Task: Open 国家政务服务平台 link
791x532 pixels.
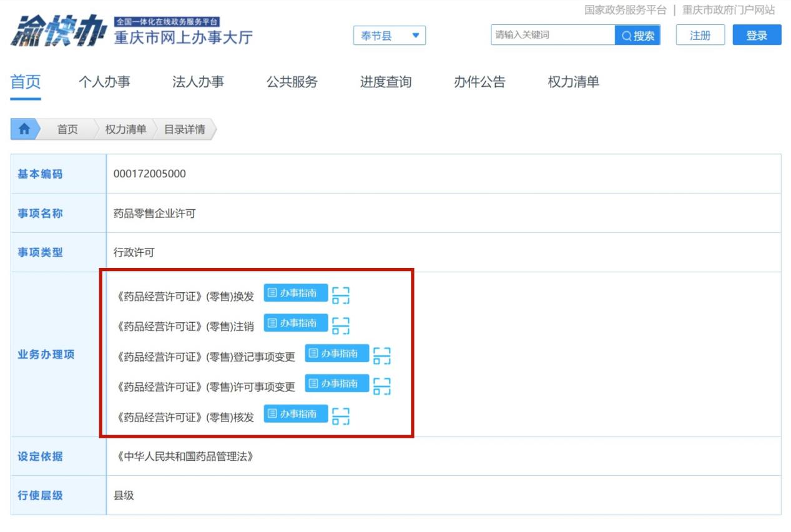Action: [x=625, y=10]
